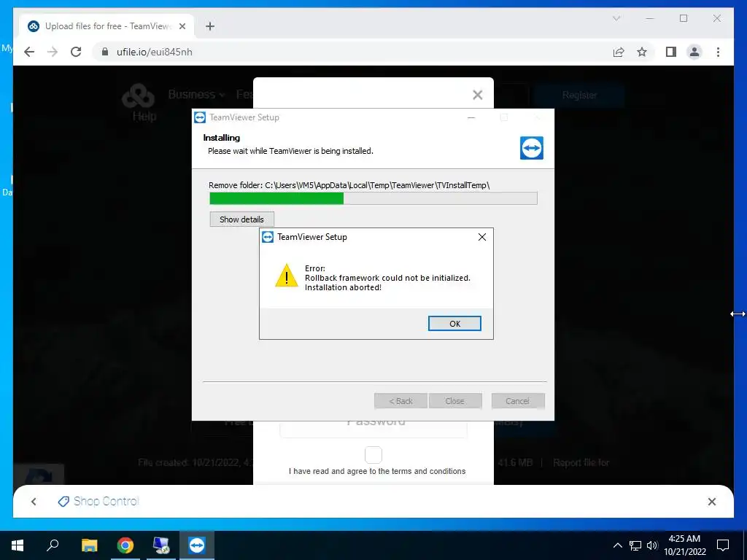Click the Cancel button in installer
The image size is (747, 560).
(517, 401)
